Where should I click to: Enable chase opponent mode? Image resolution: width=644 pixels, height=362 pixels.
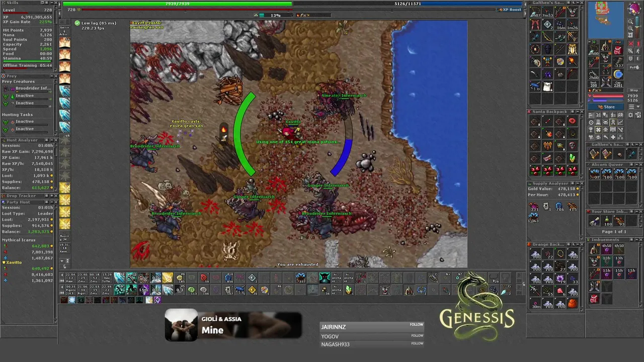[638, 51]
